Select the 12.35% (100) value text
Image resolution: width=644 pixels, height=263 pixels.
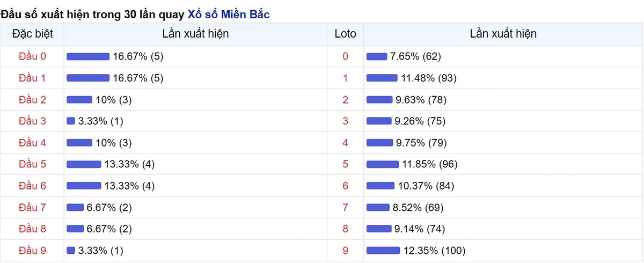click(x=434, y=250)
